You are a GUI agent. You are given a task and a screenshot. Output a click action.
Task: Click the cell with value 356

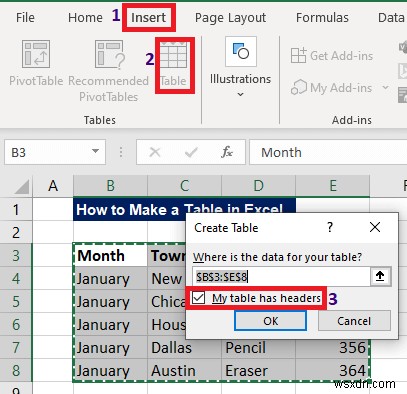click(332, 349)
